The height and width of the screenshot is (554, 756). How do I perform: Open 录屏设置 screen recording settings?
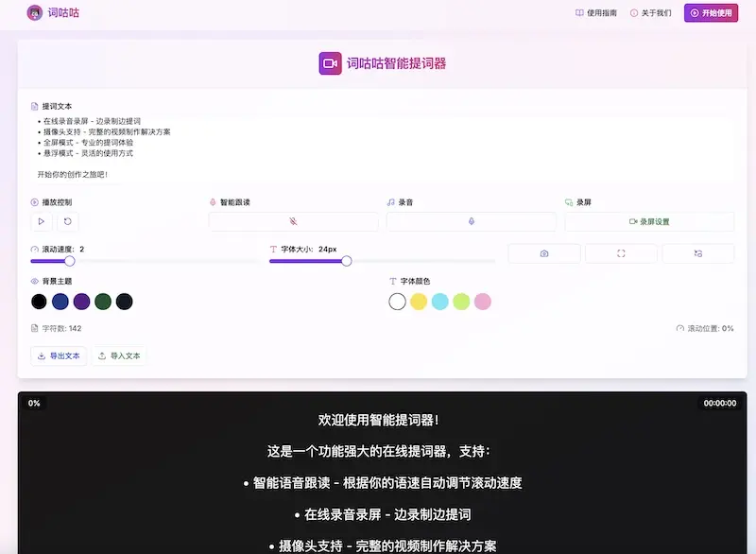click(649, 221)
